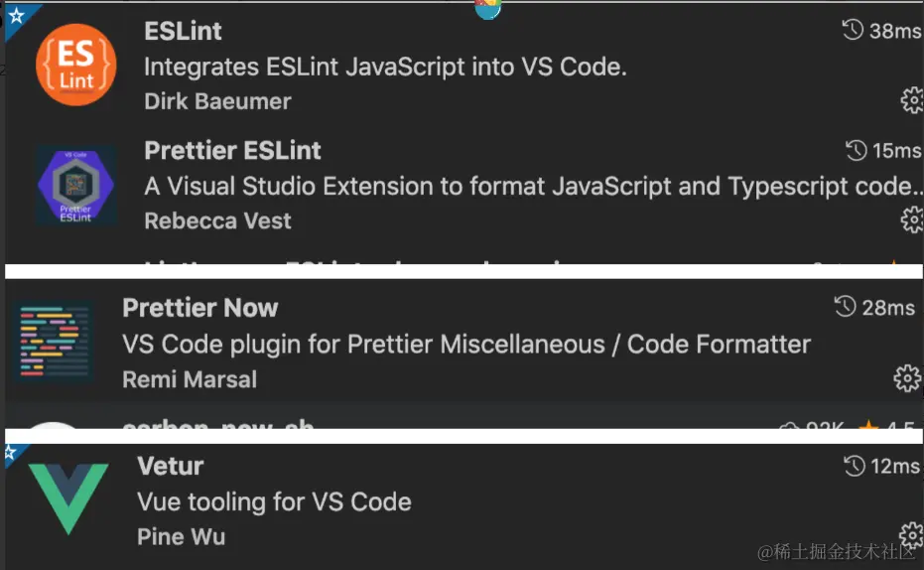Click the Vetur description "Vue tooling for VS Code"

click(274, 501)
